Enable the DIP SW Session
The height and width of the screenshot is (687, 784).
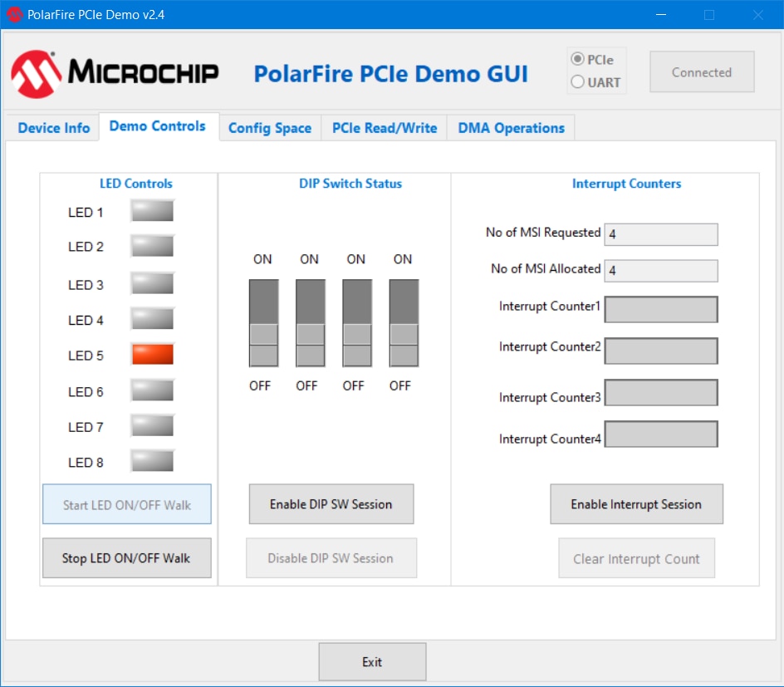pyautogui.click(x=331, y=504)
